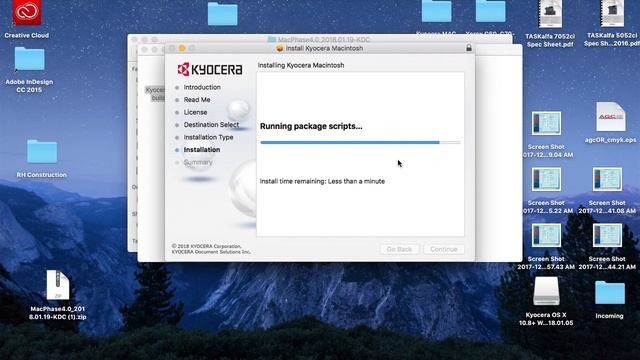Image resolution: width=640 pixels, height=360 pixels.
Task: Click the Running package scripts status text
Action: [x=311, y=127]
